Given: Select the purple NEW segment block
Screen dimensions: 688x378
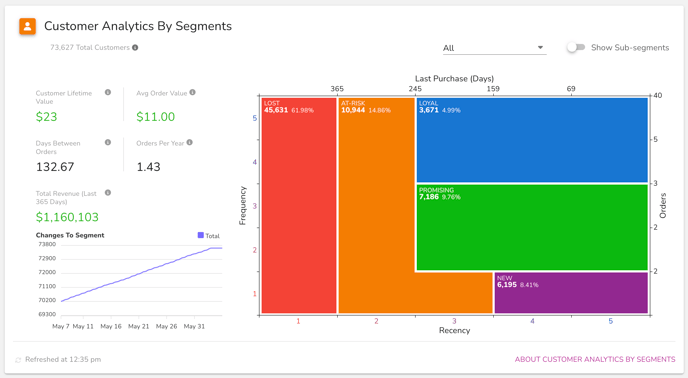Looking at the screenshot, I should [571, 293].
